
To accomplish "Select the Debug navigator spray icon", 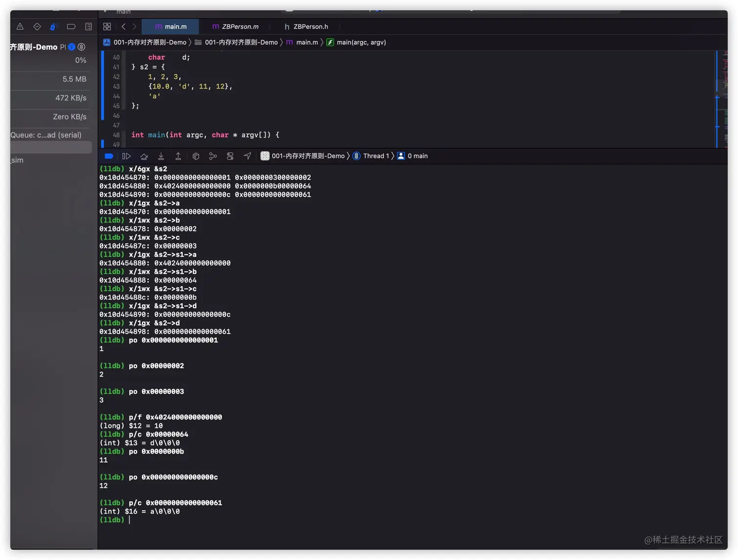I will (x=54, y=27).
